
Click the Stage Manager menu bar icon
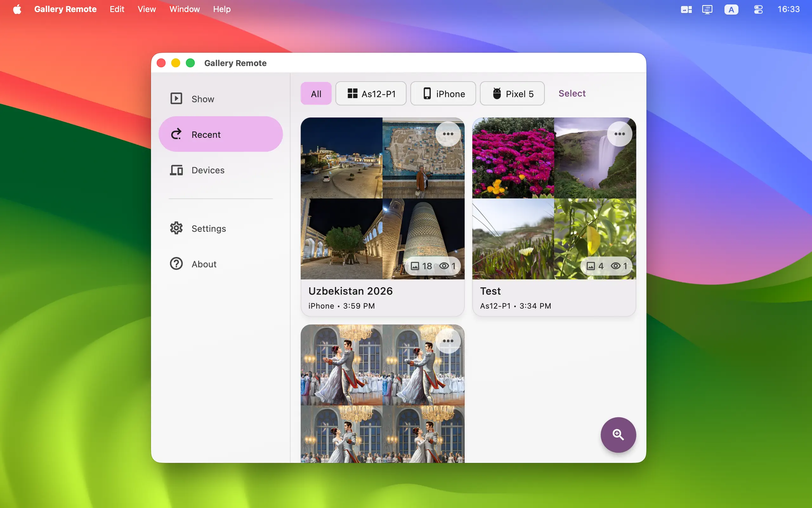(686, 10)
